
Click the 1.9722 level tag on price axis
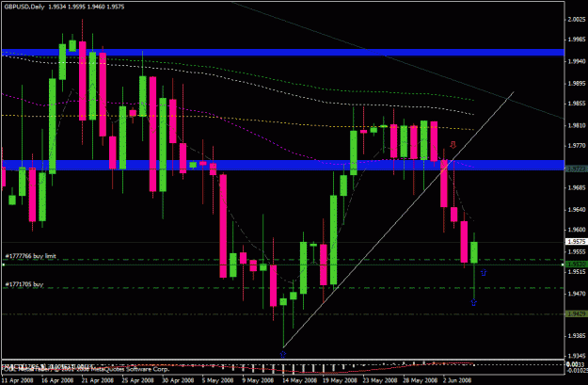point(577,169)
